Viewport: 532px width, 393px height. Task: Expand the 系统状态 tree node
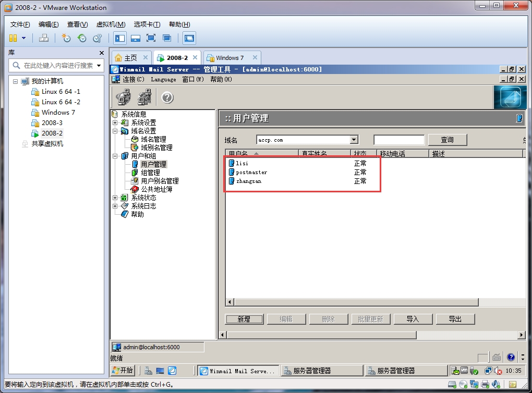tap(115, 198)
